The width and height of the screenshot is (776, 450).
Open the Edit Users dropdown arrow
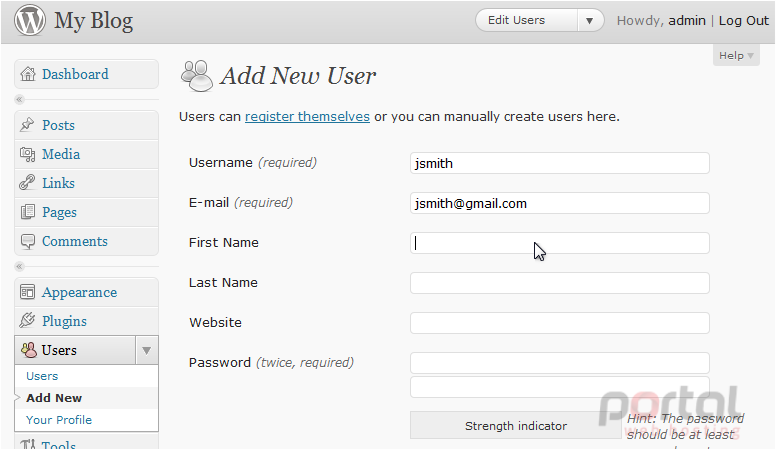[589, 21]
